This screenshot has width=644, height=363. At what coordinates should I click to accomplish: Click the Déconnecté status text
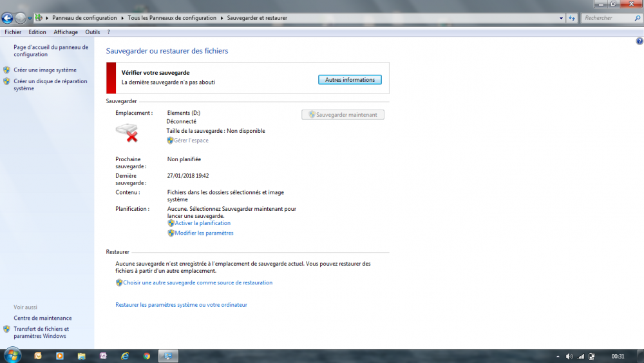pyautogui.click(x=181, y=121)
